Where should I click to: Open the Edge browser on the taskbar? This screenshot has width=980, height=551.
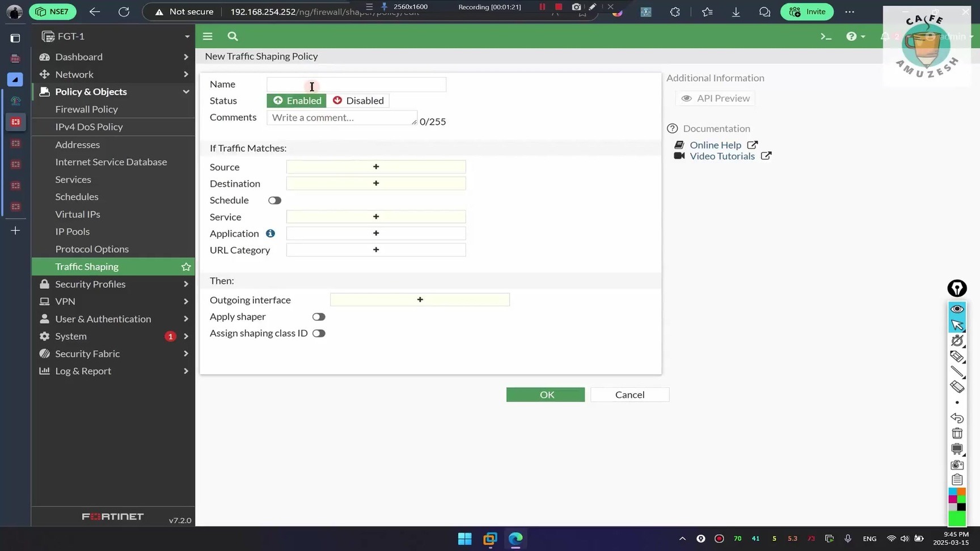click(516, 539)
